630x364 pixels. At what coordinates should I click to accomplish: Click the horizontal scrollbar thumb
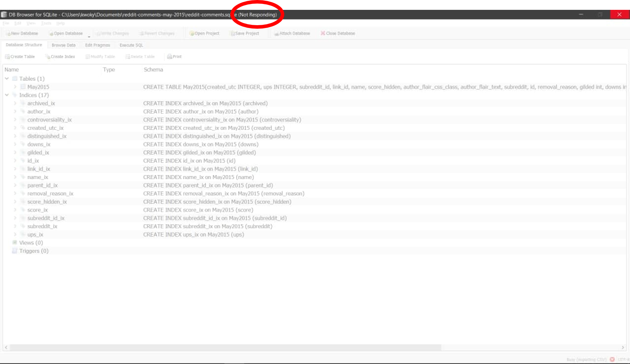226,347
